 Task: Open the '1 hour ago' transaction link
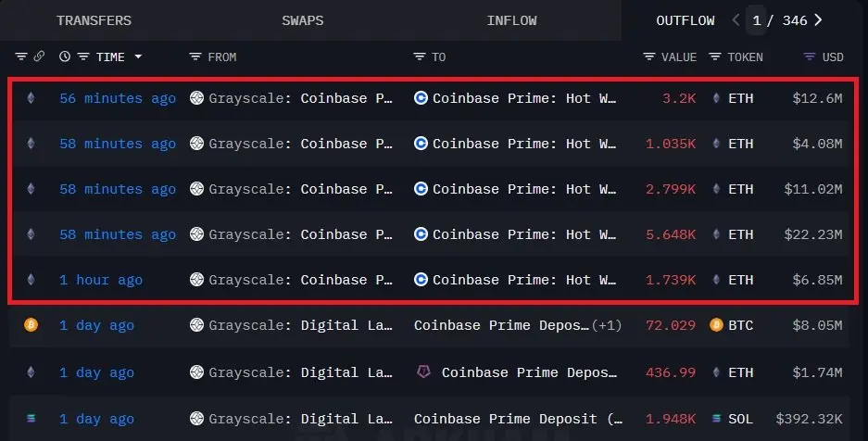click(x=101, y=280)
